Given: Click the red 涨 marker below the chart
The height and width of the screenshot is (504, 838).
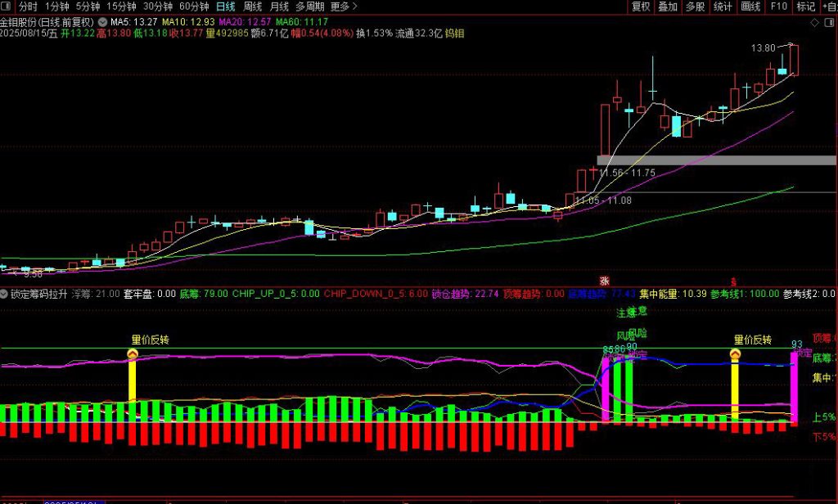Looking at the screenshot, I should (x=605, y=280).
